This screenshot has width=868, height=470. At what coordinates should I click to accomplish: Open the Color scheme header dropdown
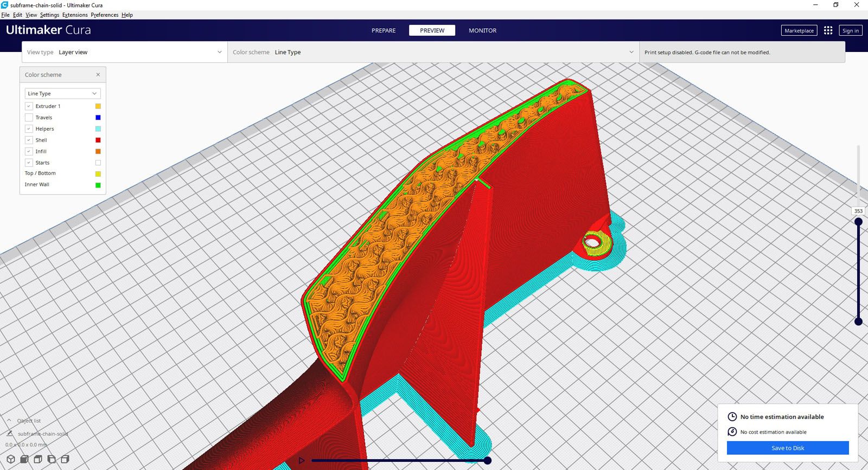[x=433, y=52]
